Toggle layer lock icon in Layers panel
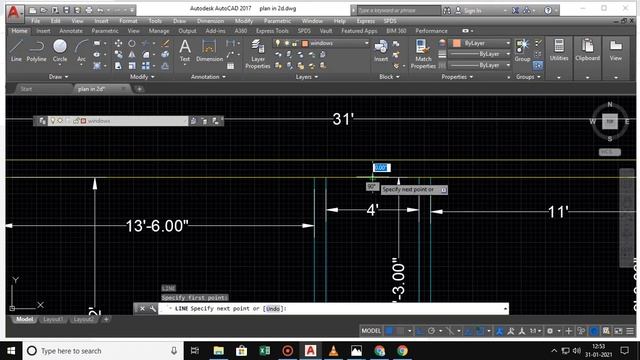 point(295,43)
